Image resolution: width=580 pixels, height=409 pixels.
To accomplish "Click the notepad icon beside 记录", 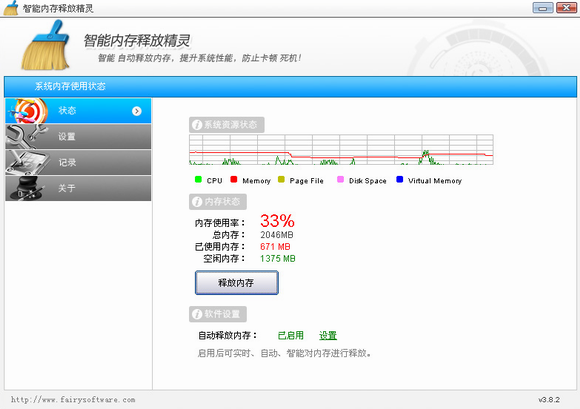I will [x=27, y=162].
